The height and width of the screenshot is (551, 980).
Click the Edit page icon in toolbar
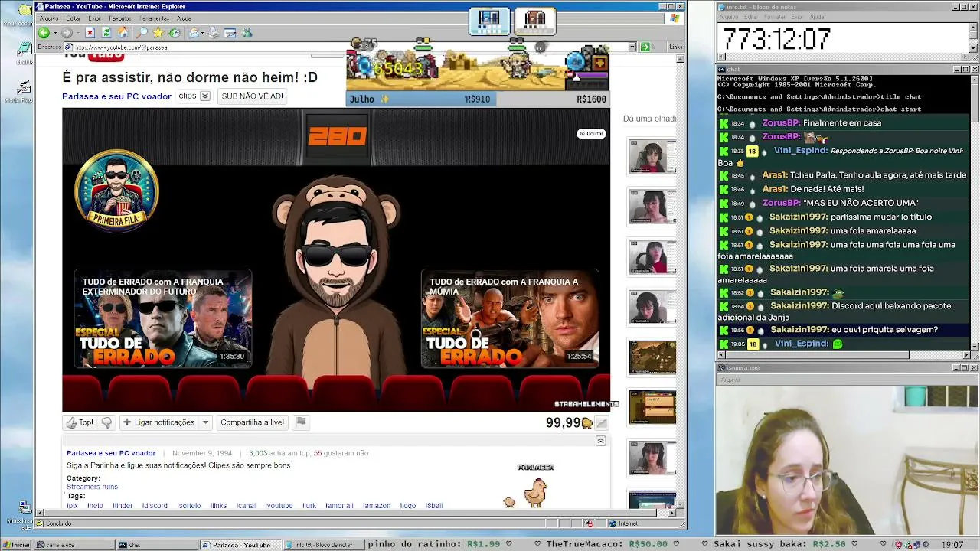click(x=230, y=33)
